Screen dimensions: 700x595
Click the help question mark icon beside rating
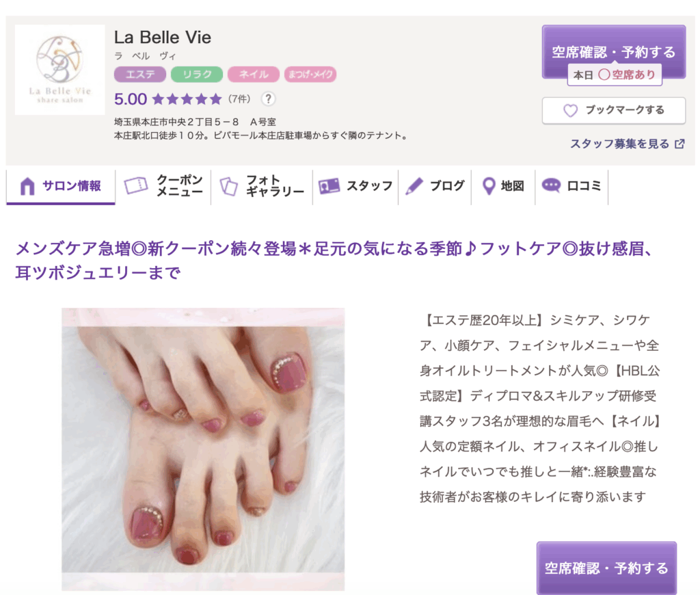[268, 98]
